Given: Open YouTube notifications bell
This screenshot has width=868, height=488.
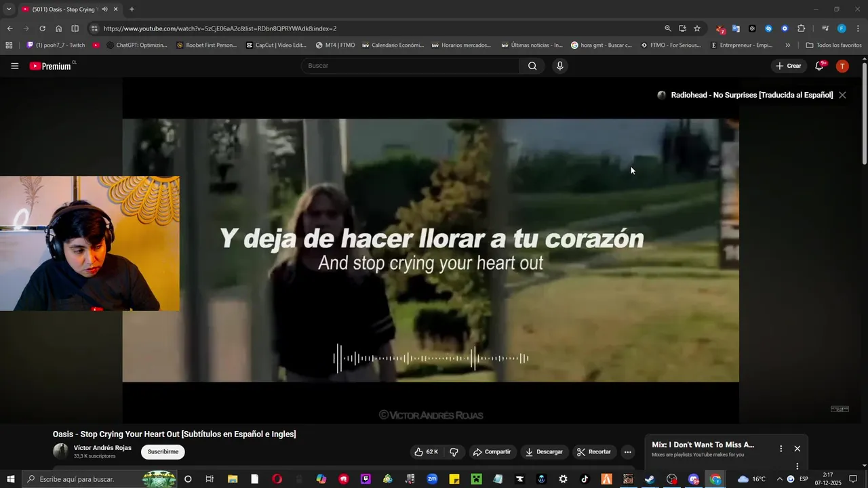Looking at the screenshot, I should coord(820,66).
